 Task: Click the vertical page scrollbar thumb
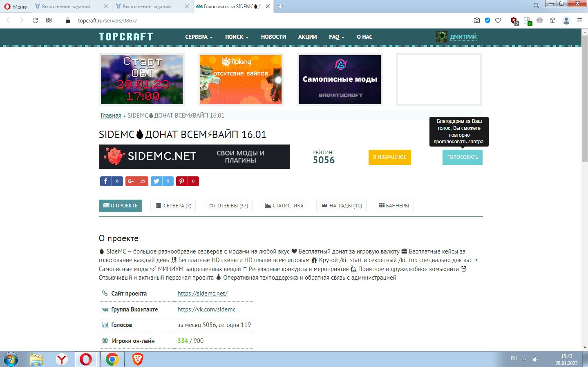[585, 98]
